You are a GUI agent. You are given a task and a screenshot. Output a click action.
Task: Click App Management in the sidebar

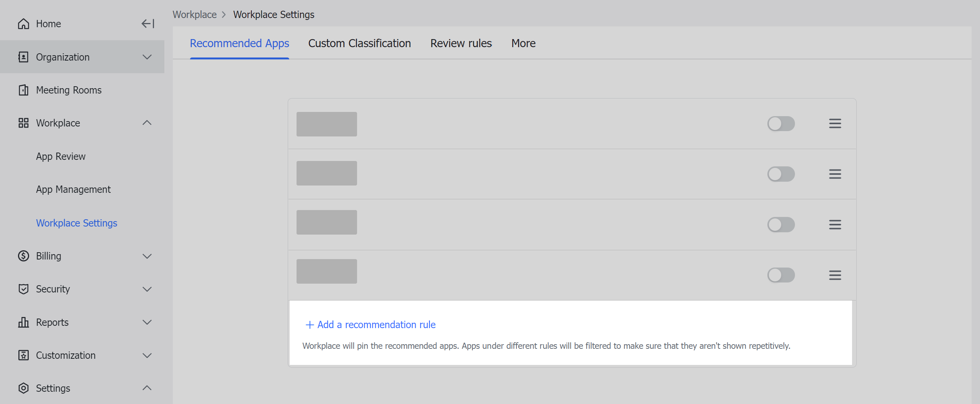point(73,189)
